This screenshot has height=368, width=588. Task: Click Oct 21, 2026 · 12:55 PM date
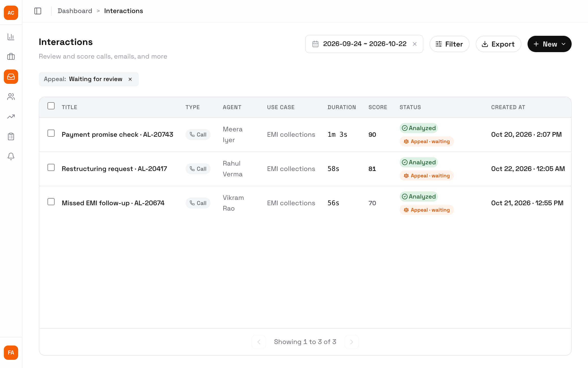click(527, 203)
